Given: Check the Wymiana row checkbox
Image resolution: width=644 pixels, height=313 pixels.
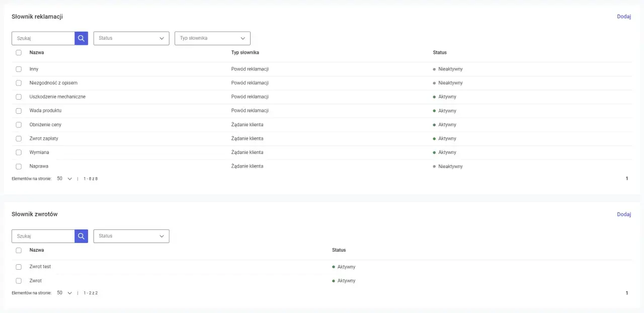Looking at the screenshot, I should pos(19,152).
